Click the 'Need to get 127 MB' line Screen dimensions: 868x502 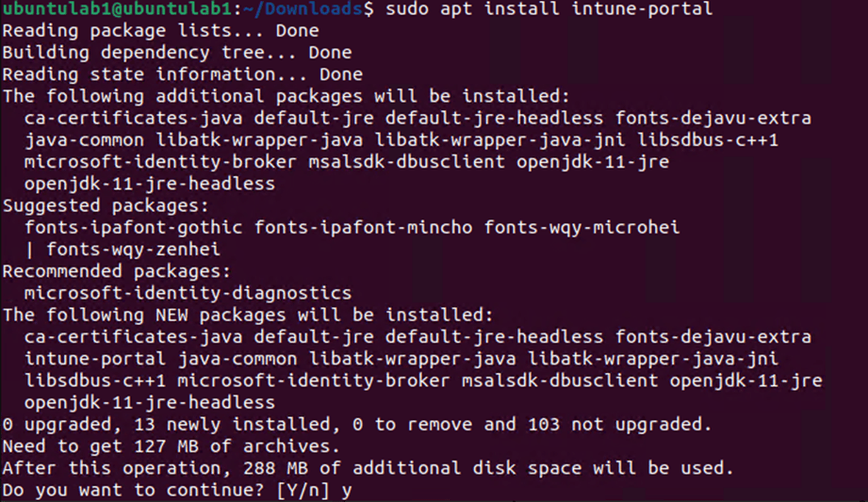pyautogui.click(x=170, y=446)
